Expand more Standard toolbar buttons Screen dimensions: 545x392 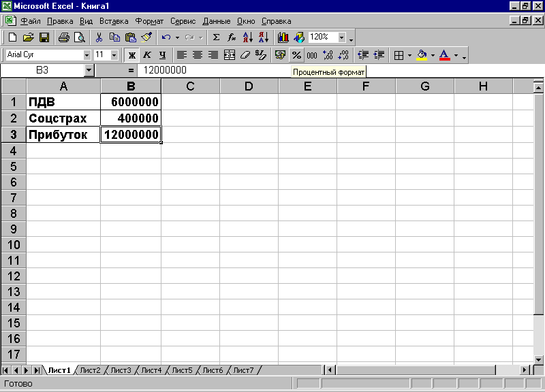click(x=351, y=39)
